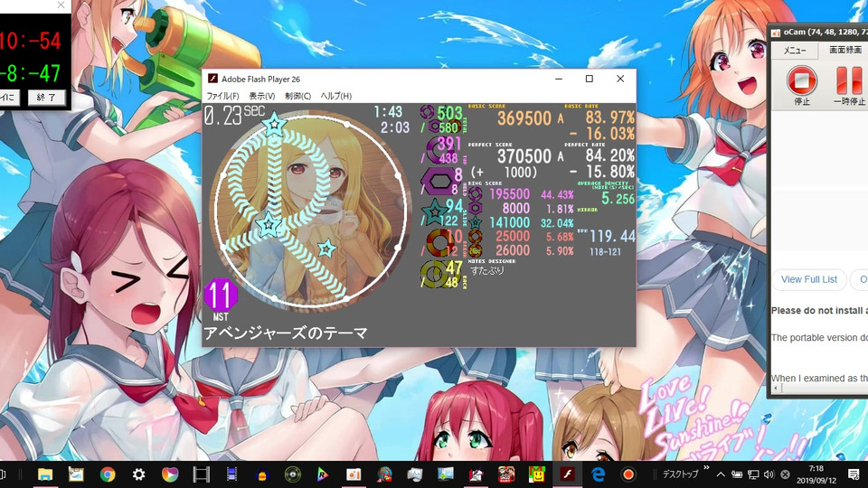Viewport: 868px width, 488px height.
Task: Switch to the メニュー tab in oCam
Action: click(x=795, y=51)
